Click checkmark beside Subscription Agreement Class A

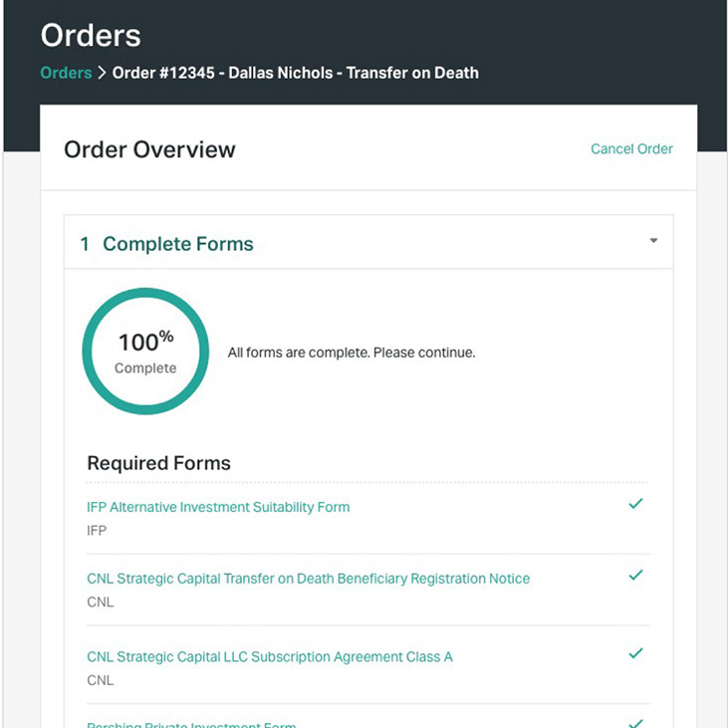click(635, 652)
